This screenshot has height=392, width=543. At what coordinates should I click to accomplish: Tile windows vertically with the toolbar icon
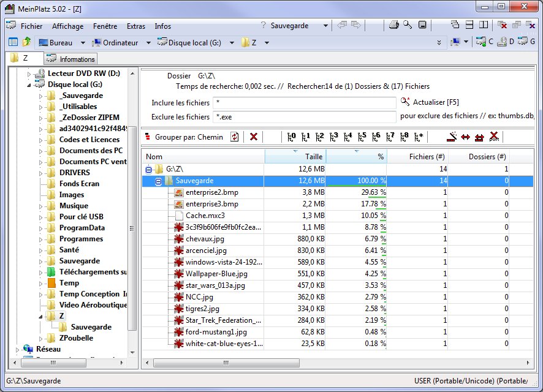tap(484, 25)
